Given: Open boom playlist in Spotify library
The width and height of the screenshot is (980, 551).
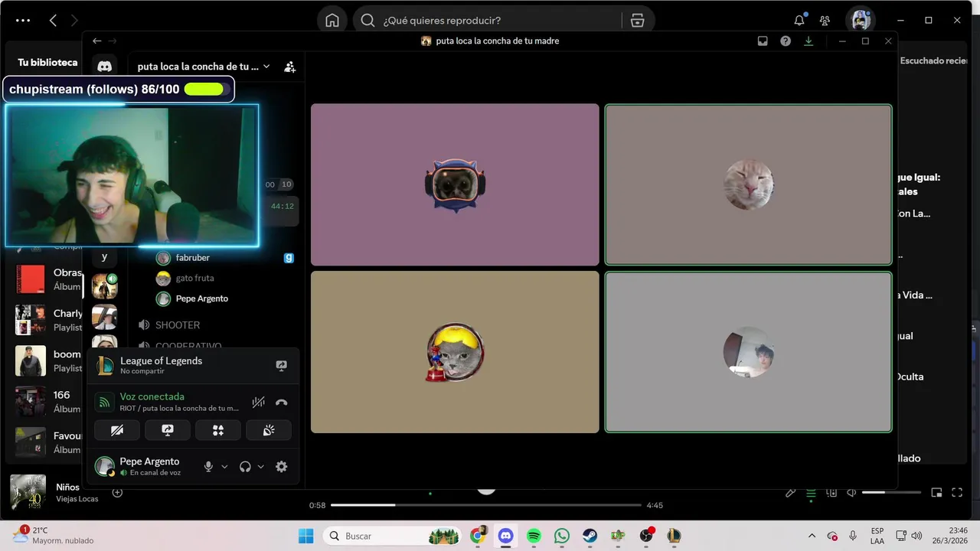Looking at the screenshot, I should (48, 360).
